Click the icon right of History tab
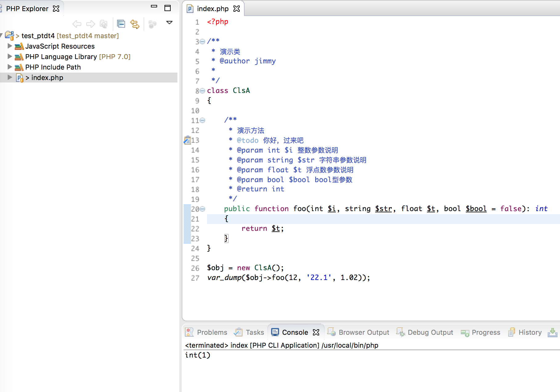Image resolution: width=560 pixels, height=392 pixels. [553, 332]
